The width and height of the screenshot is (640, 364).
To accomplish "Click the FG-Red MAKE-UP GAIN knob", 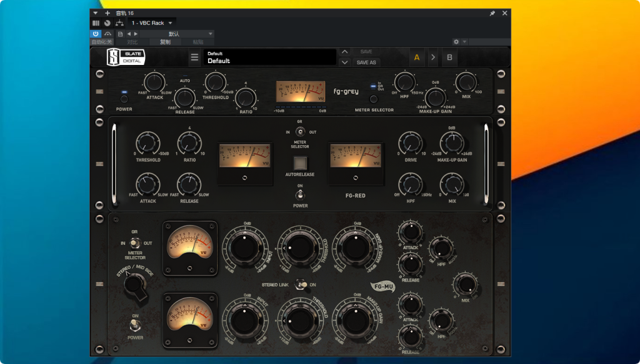I will pyautogui.click(x=452, y=143).
